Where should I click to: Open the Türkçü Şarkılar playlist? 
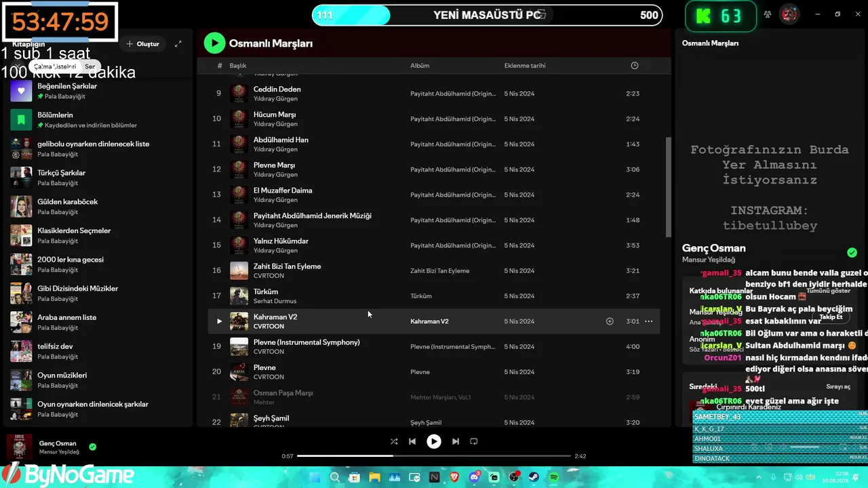click(98, 178)
